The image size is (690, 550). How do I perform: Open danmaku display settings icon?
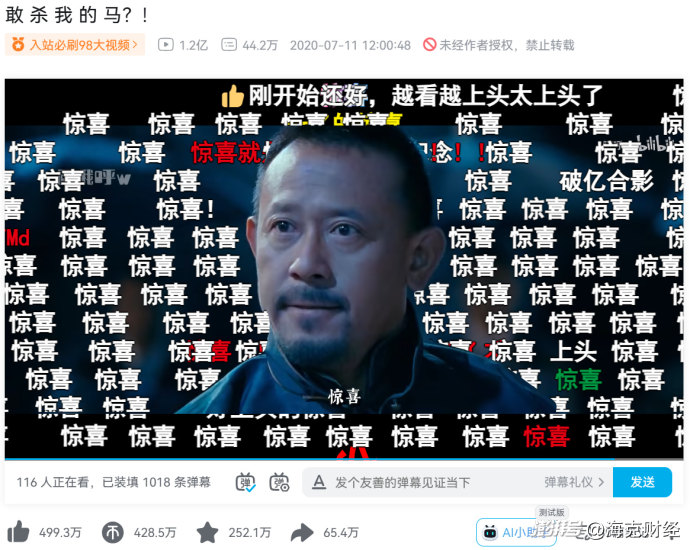point(279,482)
